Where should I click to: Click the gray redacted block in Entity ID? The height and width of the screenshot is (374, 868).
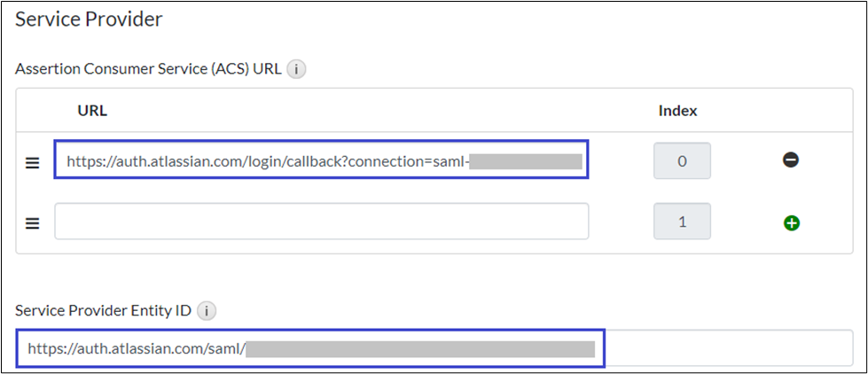pyautogui.click(x=419, y=348)
